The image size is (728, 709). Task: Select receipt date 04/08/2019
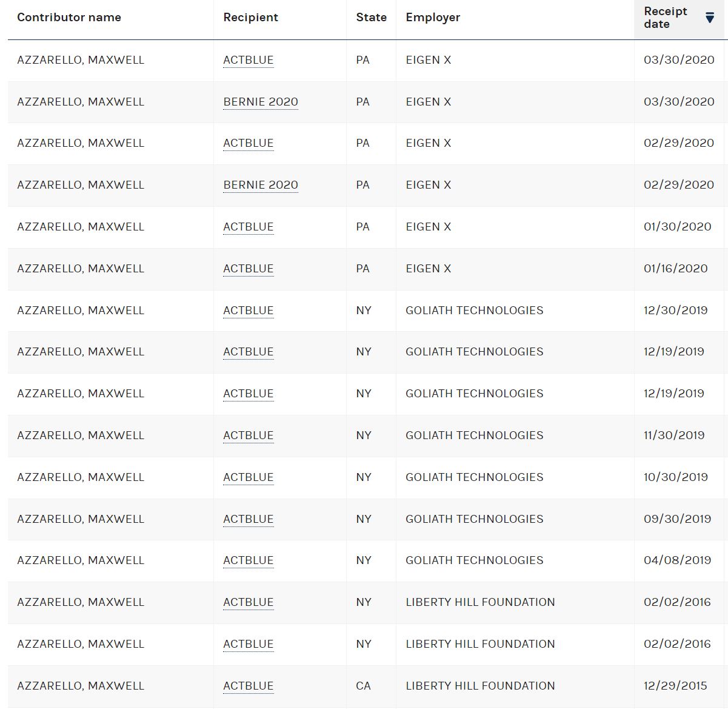678,560
